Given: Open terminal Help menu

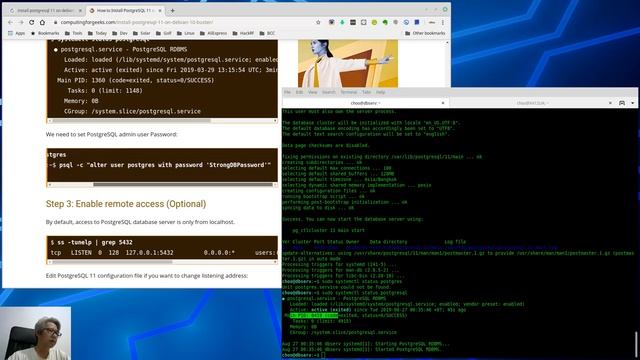Looking at the screenshot, I should pos(380,92).
